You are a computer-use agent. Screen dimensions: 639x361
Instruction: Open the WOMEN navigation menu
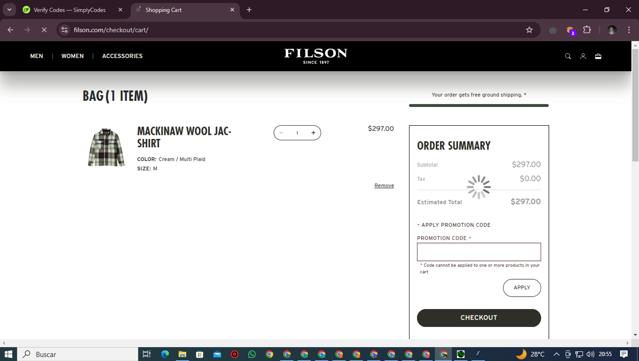(73, 56)
